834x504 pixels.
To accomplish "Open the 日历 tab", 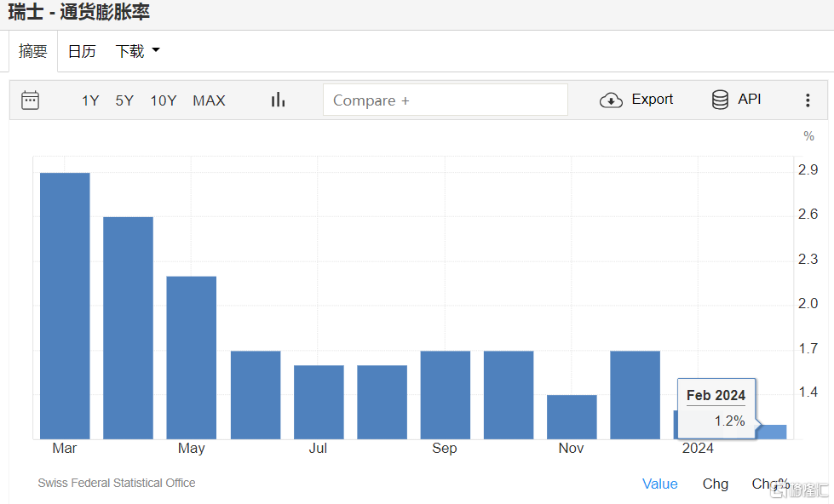I will click(82, 51).
